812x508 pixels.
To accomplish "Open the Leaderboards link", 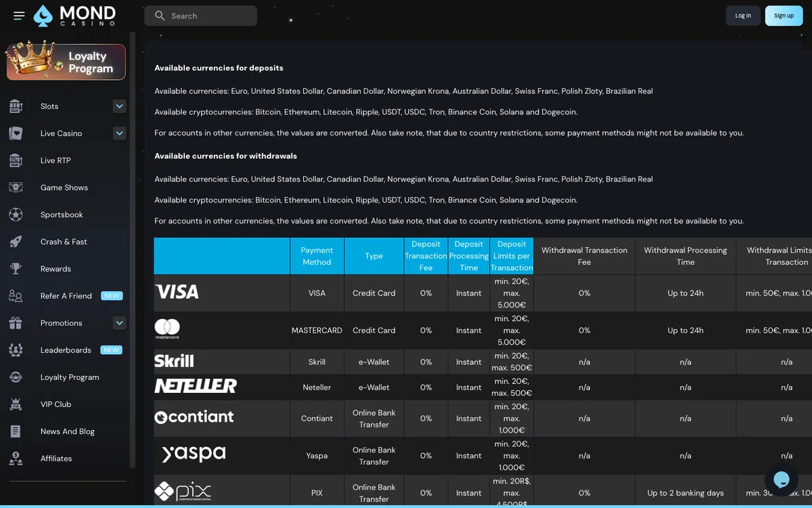I will 66,350.
